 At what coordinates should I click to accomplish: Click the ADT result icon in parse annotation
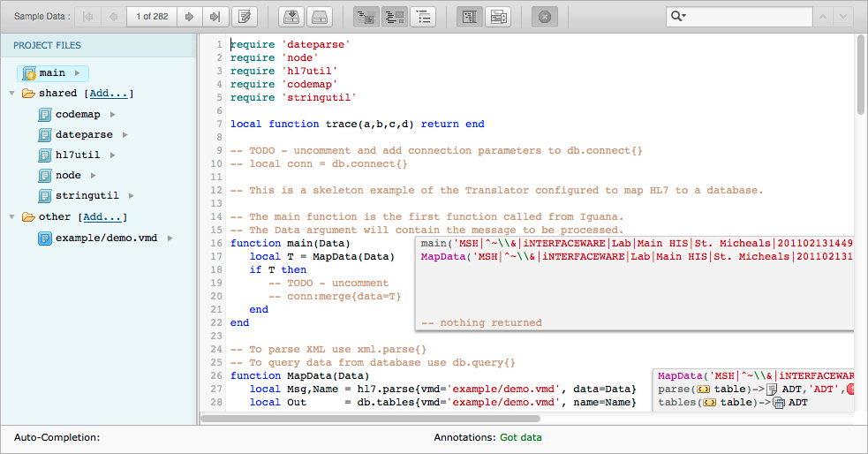tap(773, 390)
